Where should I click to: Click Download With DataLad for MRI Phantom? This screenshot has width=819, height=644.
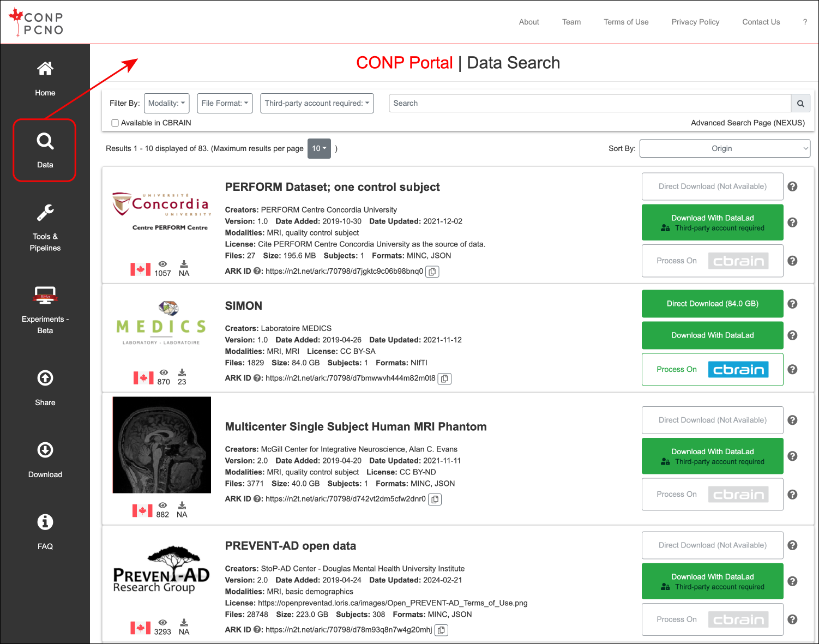point(712,456)
